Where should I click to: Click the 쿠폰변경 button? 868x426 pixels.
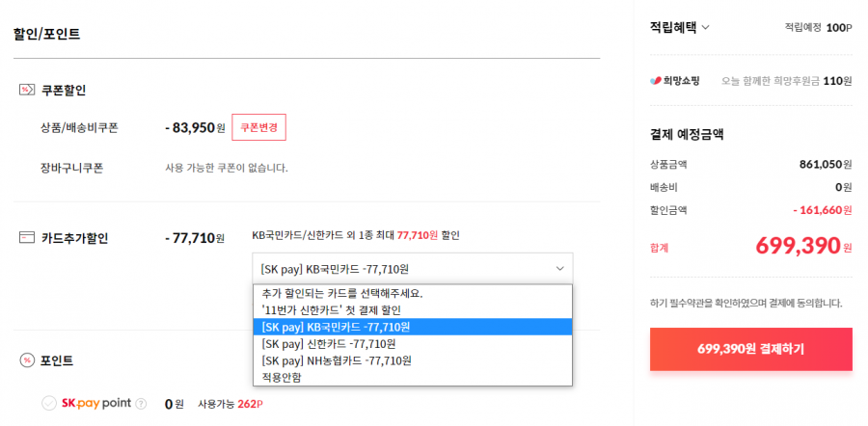pos(258,128)
